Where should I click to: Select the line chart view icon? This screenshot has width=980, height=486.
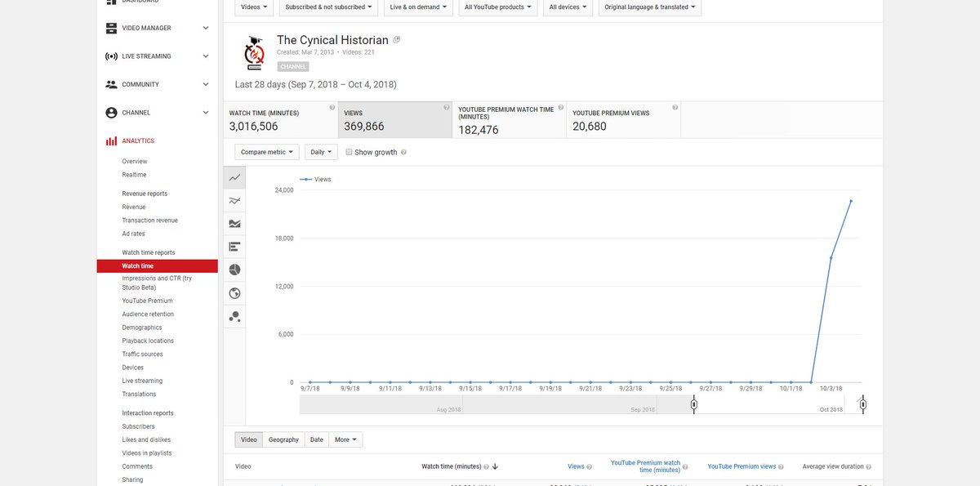pyautogui.click(x=235, y=177)
